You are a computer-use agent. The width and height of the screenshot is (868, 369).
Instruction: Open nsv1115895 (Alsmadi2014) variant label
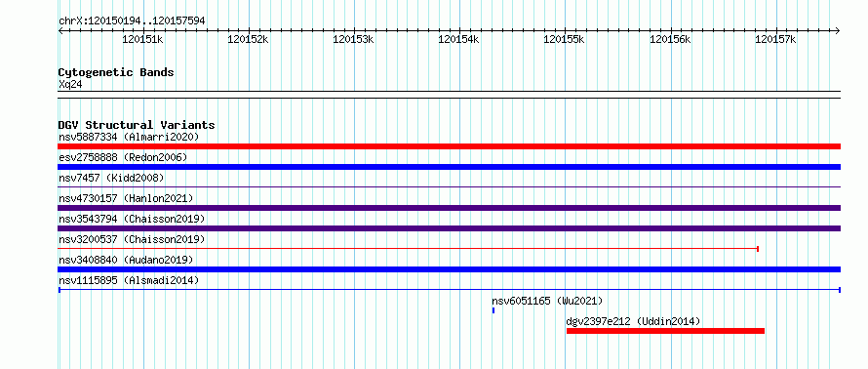(x=129, y=280)
